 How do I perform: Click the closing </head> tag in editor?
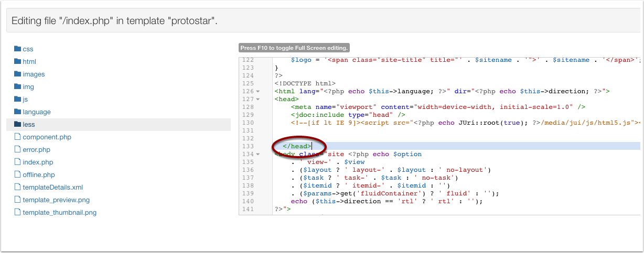coord(297,146)
